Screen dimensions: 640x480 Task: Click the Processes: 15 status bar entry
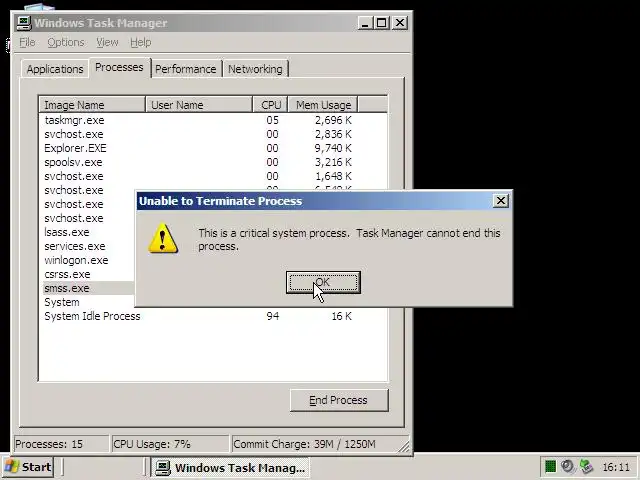61,444
